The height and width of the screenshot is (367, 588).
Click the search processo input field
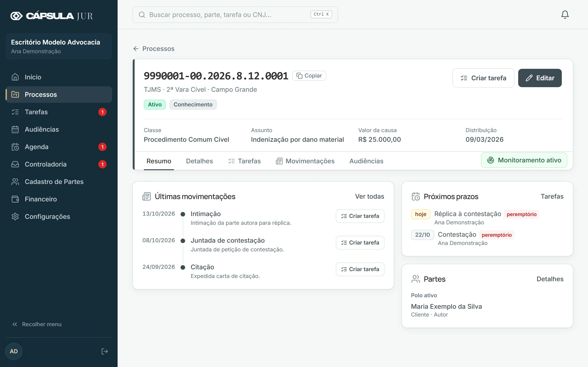(235, 14)
